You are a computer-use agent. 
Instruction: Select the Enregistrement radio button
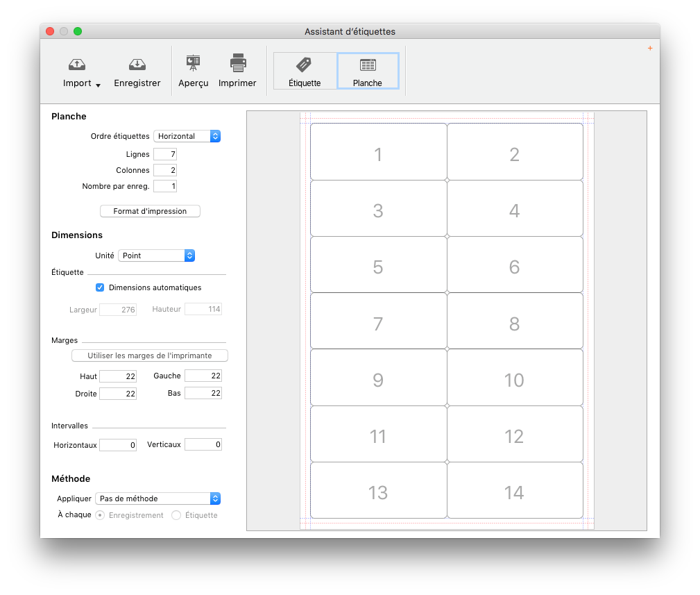click(x=100, y=515)
